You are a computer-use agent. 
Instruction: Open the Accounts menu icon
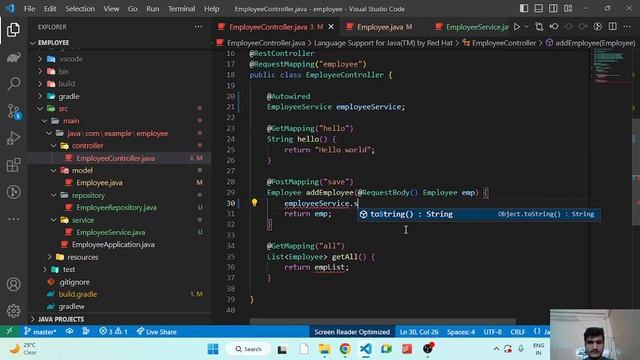tap(13, 284)
